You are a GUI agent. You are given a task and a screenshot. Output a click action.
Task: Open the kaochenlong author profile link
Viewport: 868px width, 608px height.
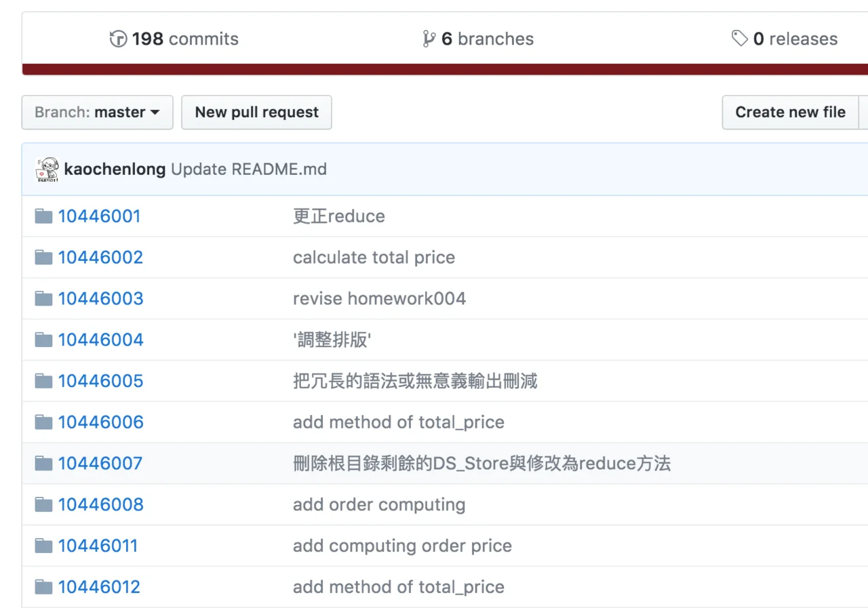115,169
